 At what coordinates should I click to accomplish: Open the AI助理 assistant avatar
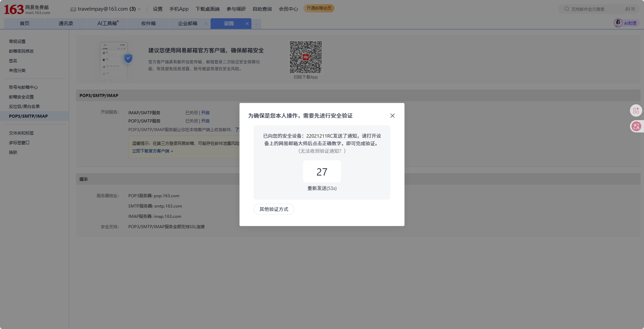[x=618, y=23]
